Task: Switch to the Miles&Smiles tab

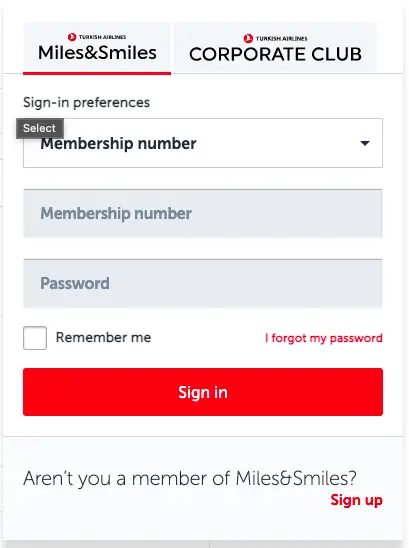Action: (97, 48)
